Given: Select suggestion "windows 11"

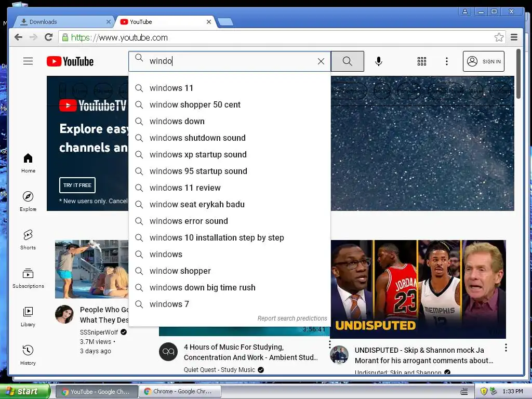Looking at the screenshot, I should [230, 88].
